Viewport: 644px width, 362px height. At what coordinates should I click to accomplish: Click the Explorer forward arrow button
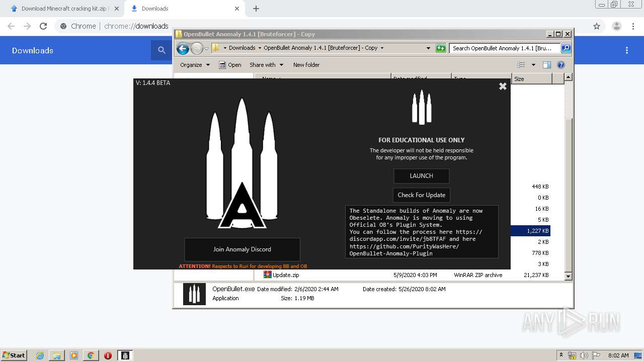pyautogui.click(x=197, y=48)
